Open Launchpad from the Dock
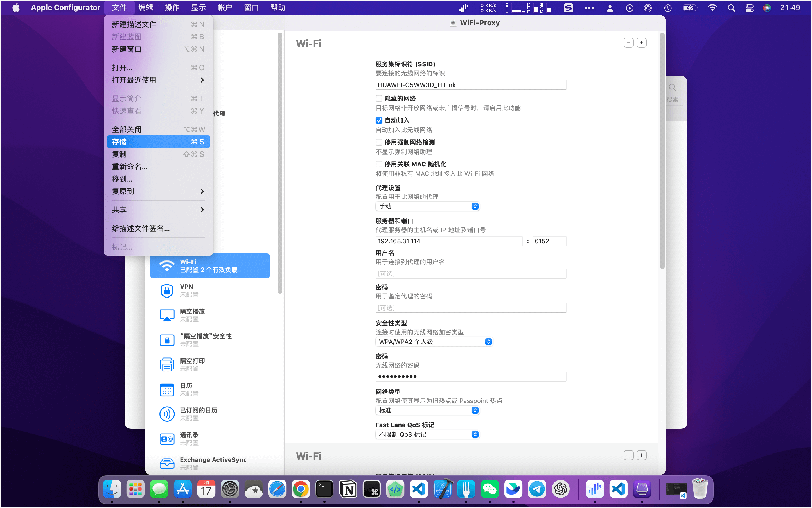 click(136, 489)
